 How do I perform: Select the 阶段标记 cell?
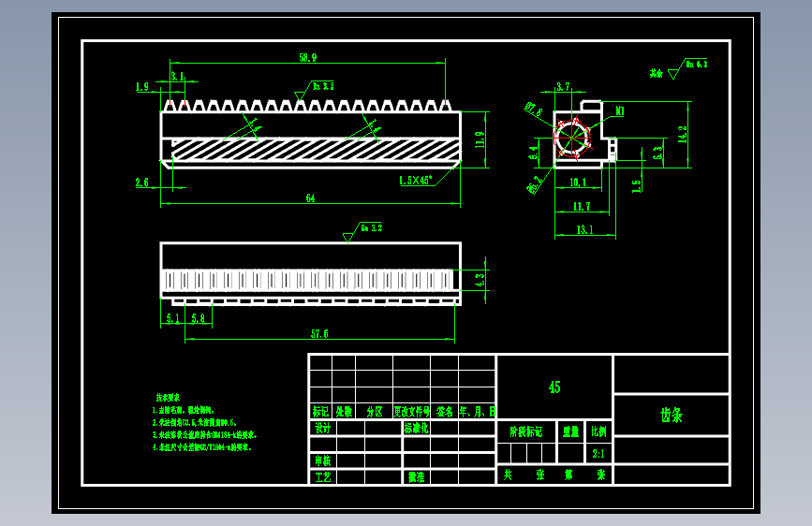pyautogui.click(x=526, y=431)
